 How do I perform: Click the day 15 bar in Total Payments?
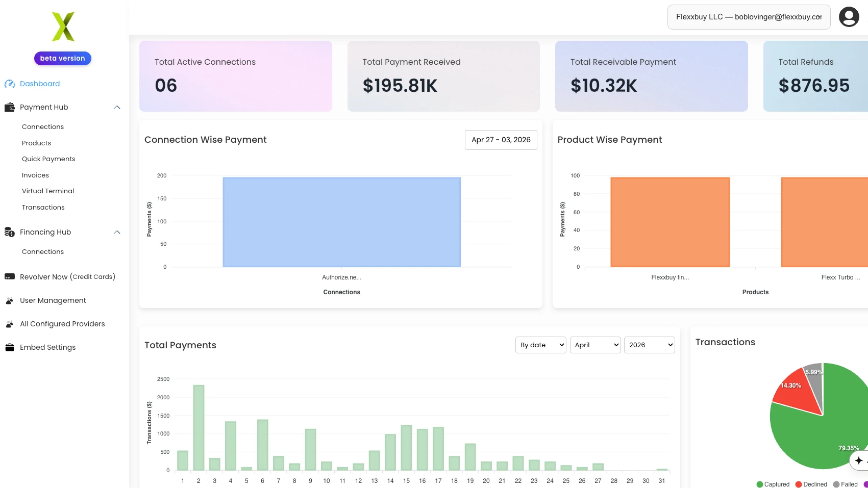pos(406,448)
